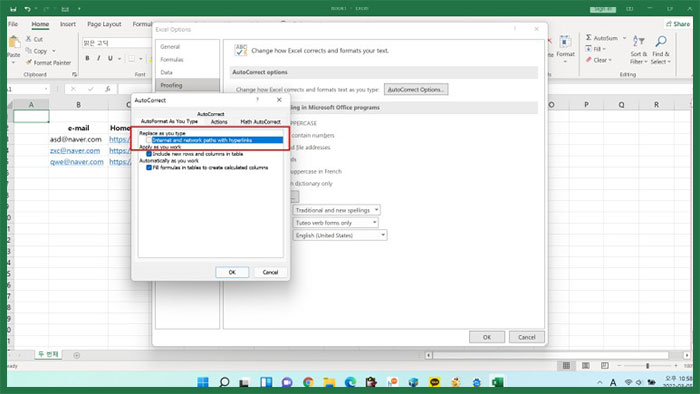Switch to Normal view in the status bar
The height and width of the screenshot is (394, 700).
click(566, 365)
